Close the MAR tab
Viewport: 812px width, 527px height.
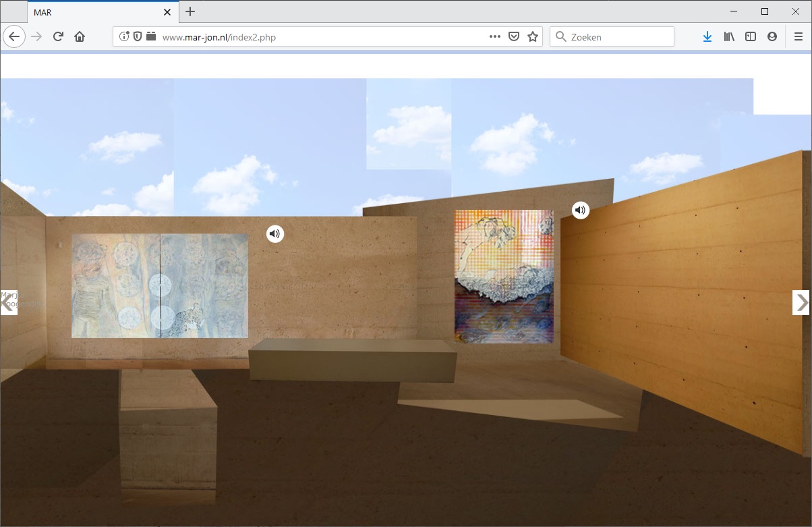(x=167, y=12)
